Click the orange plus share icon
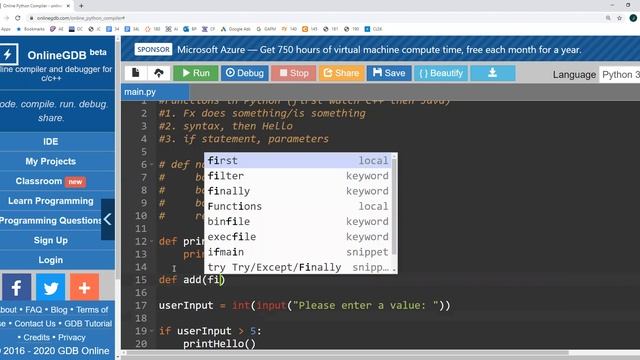The width and height of the screenshot is (640, 360). (84, 287)
